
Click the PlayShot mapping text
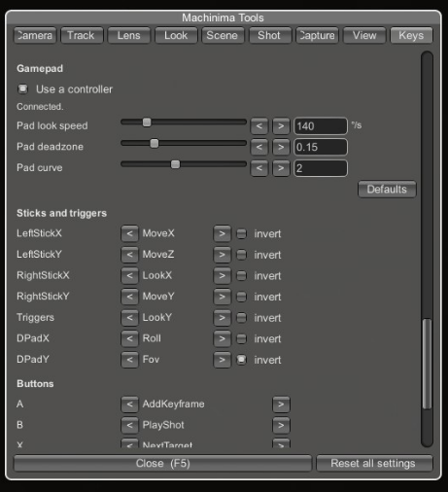(x=163, y=425)
